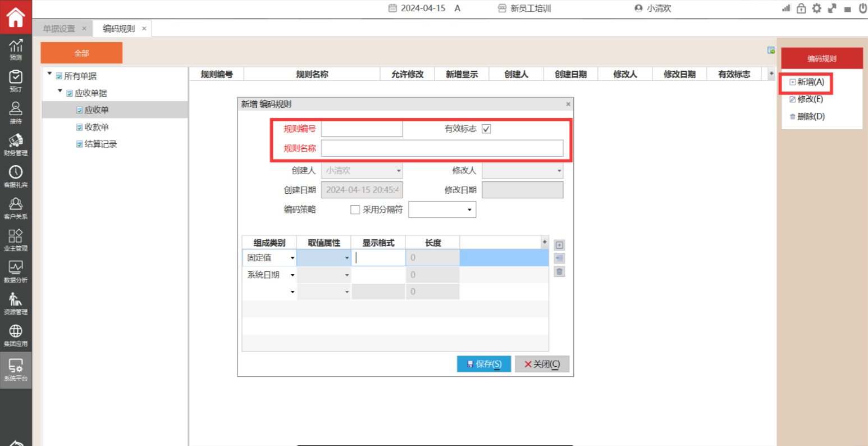Enable the 采用分隔符 checkbox
Screen dimensions: 868x446
point(355,210)
